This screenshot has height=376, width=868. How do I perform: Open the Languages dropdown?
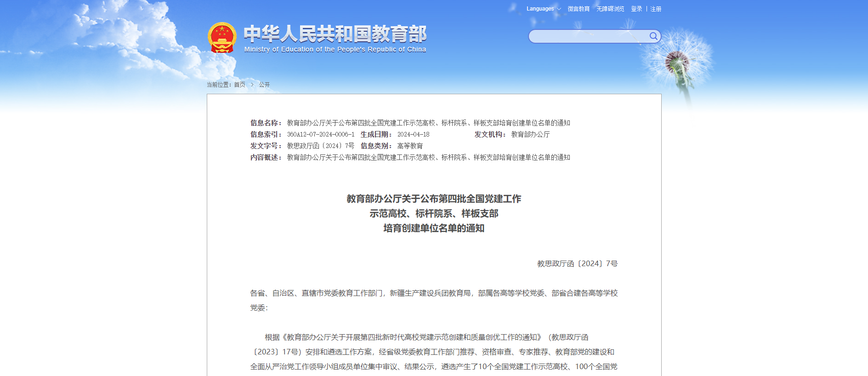point(544,9)
